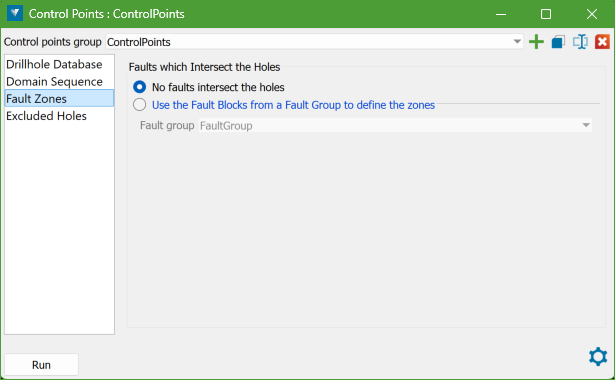Click the Use the Fault Blocks label text
The width and height of the screenshot is (615, 380).
coord(293,105)
